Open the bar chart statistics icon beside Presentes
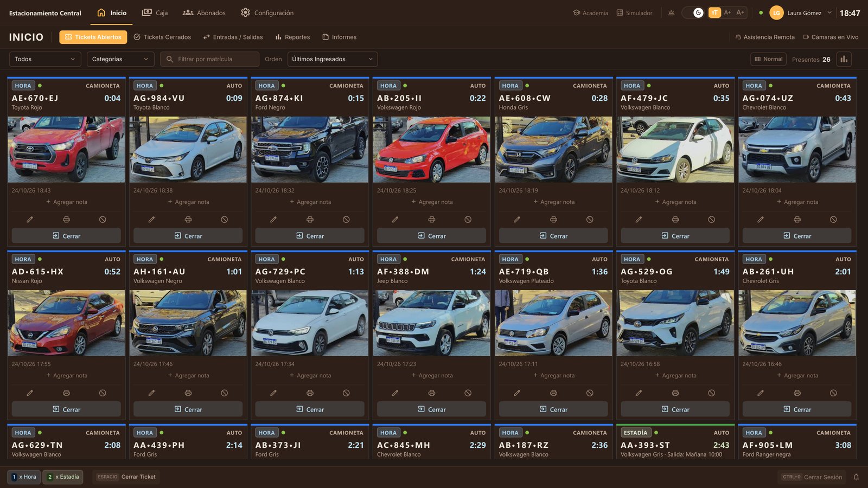 pos(844,59)
